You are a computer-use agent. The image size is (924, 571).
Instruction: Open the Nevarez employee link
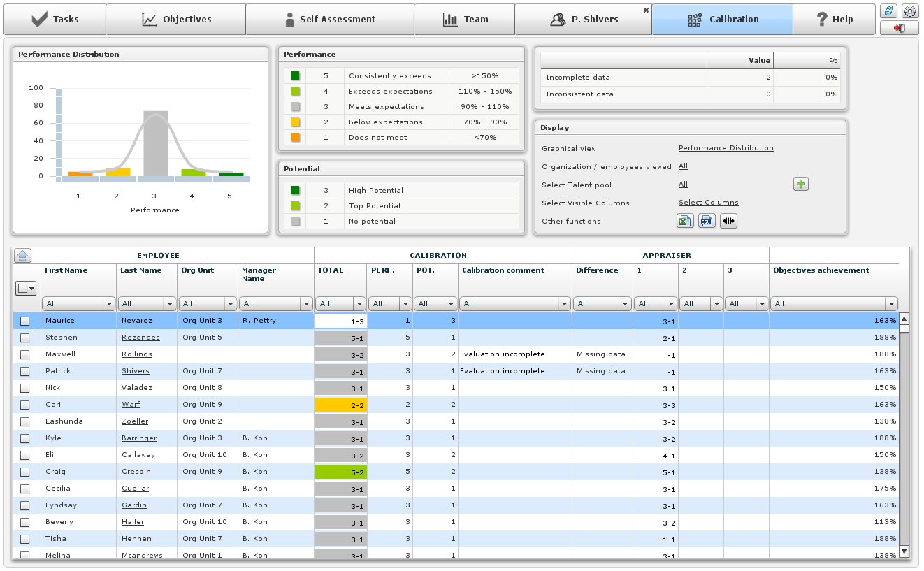(x=137, y=321)
